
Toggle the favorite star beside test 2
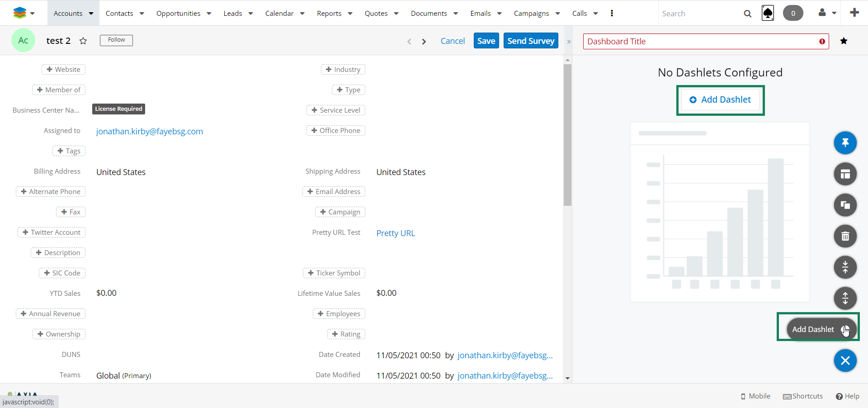tap(83, 41)
